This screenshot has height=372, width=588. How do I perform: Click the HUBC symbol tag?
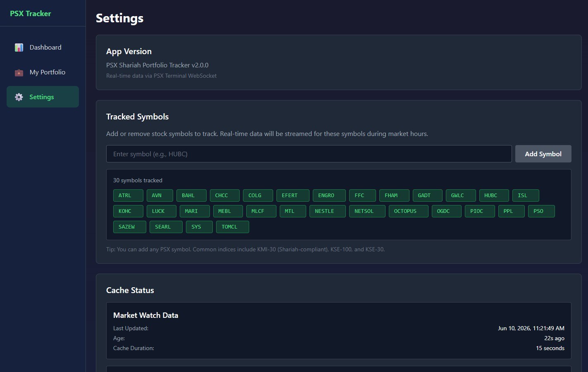[494, 196]
